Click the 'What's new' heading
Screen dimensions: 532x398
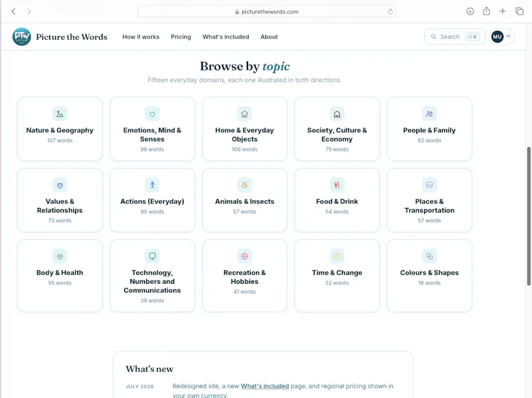pyautogui.click(x=150, y=369)
